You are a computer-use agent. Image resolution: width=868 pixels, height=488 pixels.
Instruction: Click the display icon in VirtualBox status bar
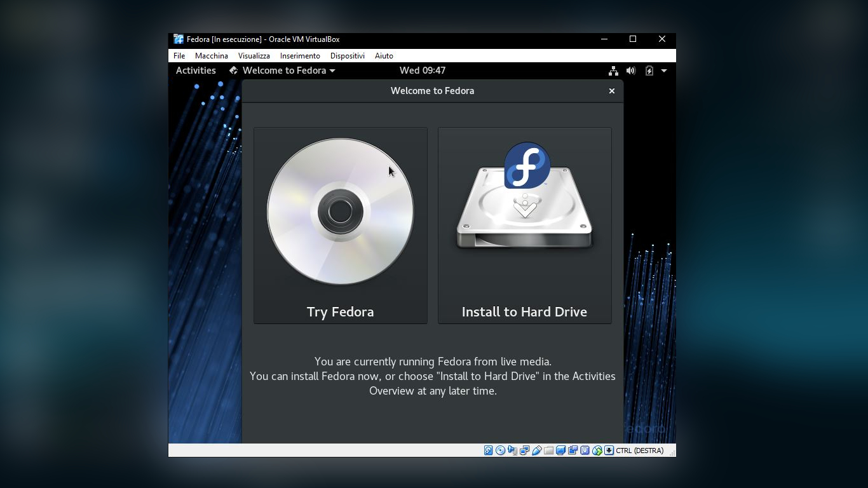(561, 450)
